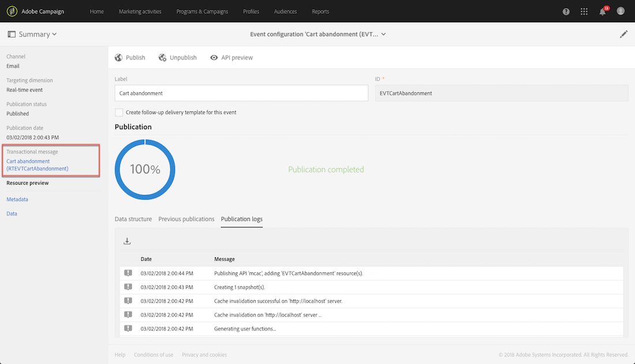Viewport: 635px width, 364px height.
Task: Click the Real-time event targeting dimension value
Action: (24, 90)
